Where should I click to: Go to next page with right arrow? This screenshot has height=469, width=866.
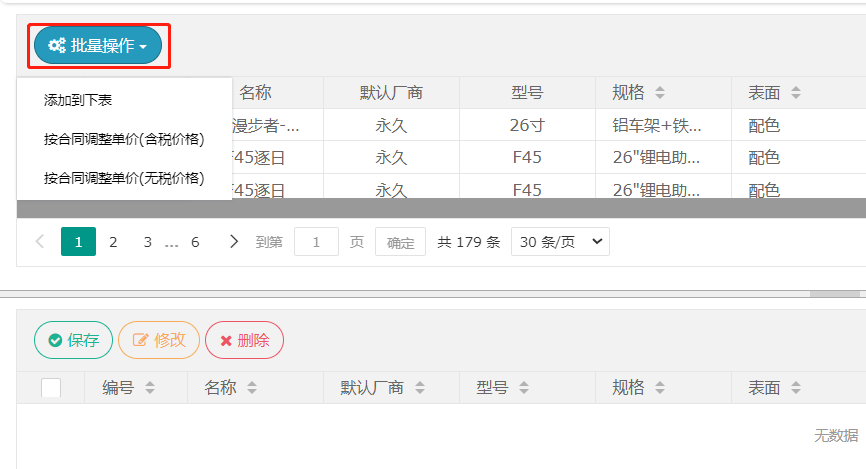[x=234, y=241]
